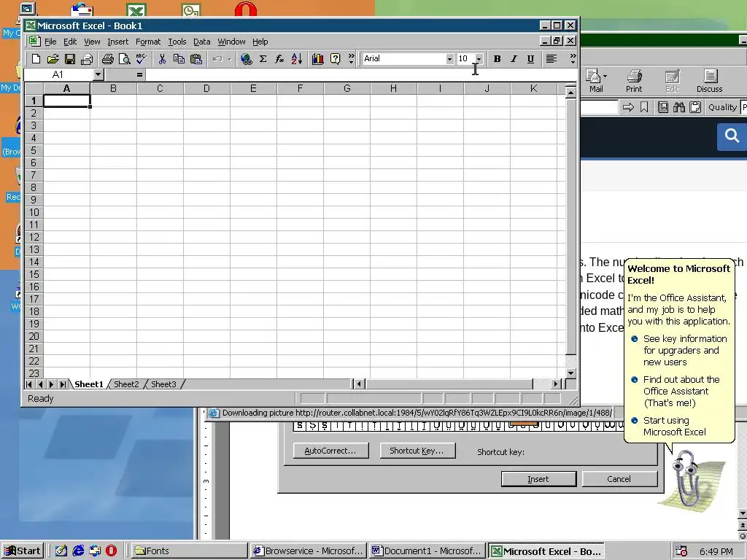Open Office Assistant help question-mark icon

(336, 59)
